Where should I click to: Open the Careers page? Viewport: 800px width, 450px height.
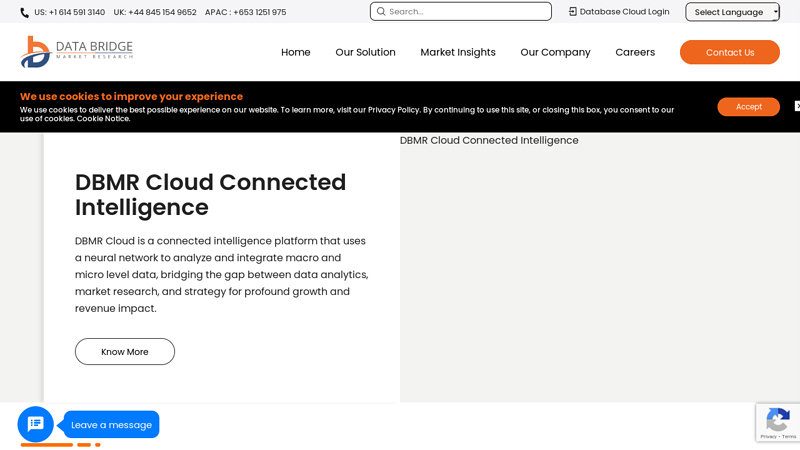(635, 52)
